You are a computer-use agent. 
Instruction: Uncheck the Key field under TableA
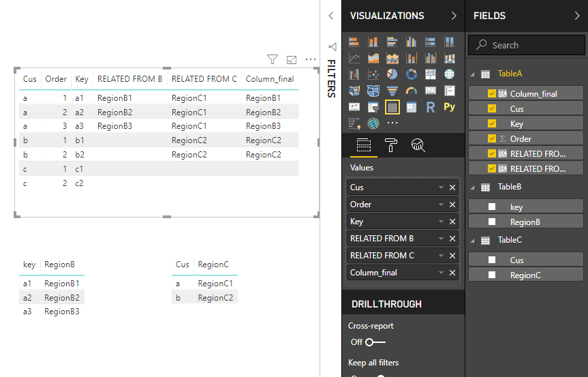492,124
